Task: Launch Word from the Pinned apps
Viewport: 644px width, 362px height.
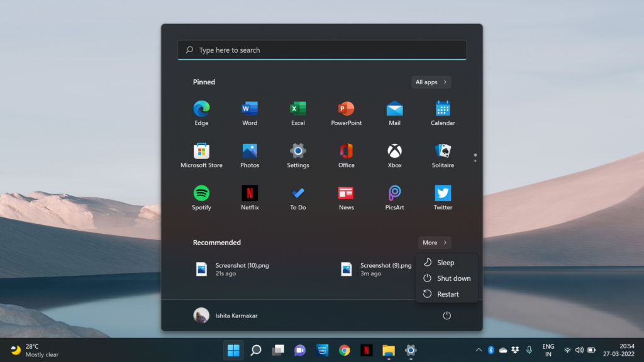Action: pyautogui.click(x=250, y=113)
